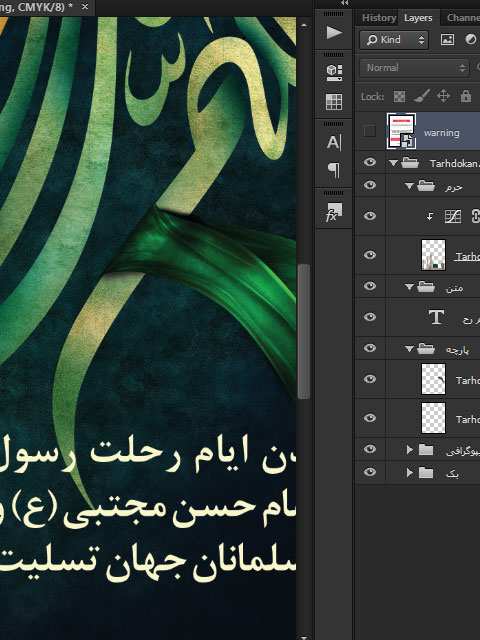Collapse panels double-arrow icon at top
The width and height of the screenshot is (480, 640).
click(x=345, y=3)
